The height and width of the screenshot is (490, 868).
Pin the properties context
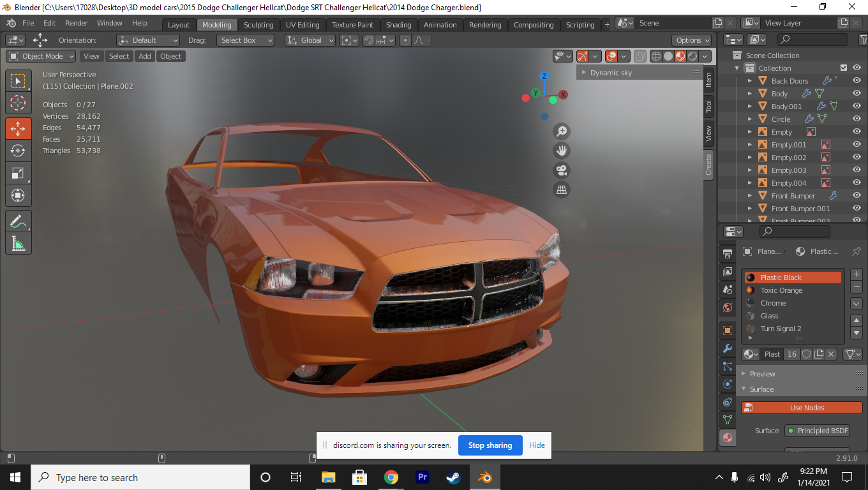coord(857,251)
